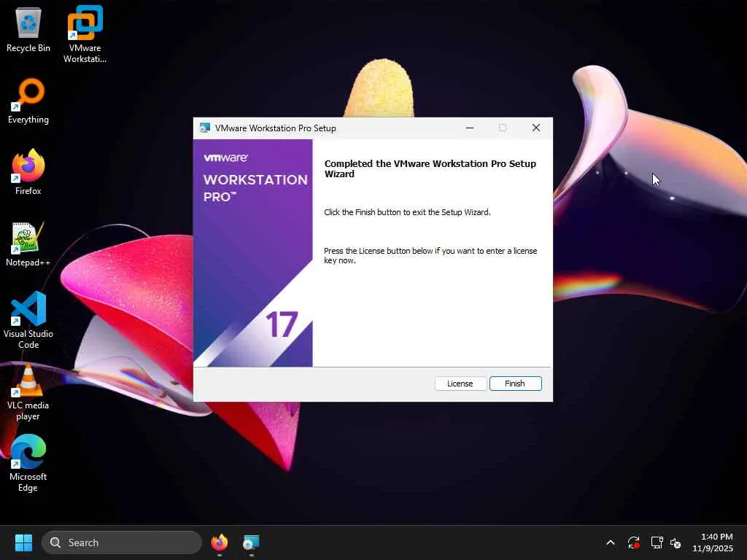Click the 'Completed the VMware Workstation Pro Setup Wizard' heading

click(430, 168)
